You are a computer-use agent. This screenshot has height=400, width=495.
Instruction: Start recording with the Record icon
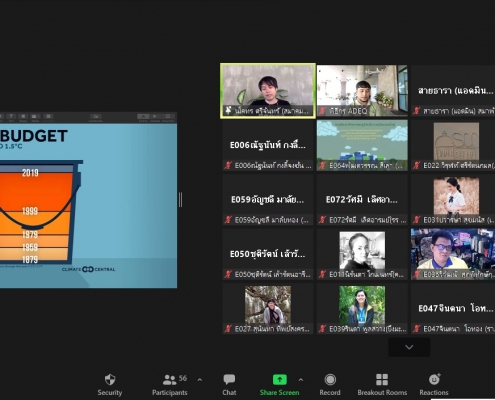point(330,379)
